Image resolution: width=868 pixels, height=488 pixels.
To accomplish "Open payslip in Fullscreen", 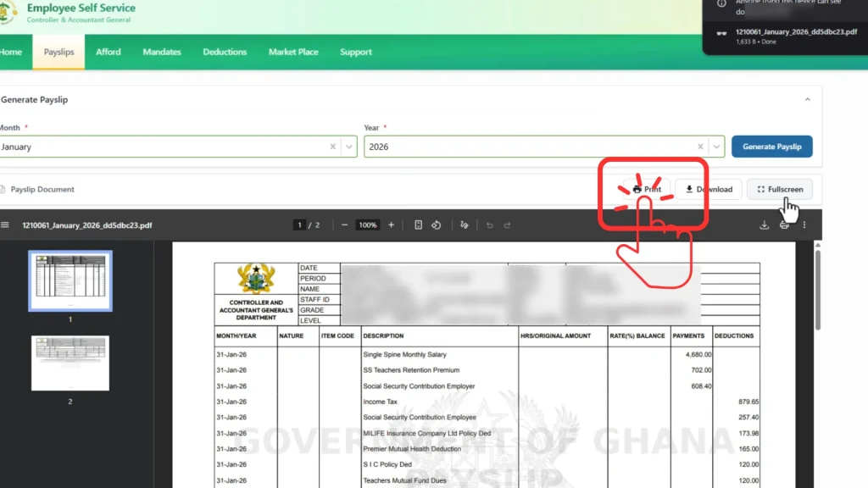I will (780, 189).
